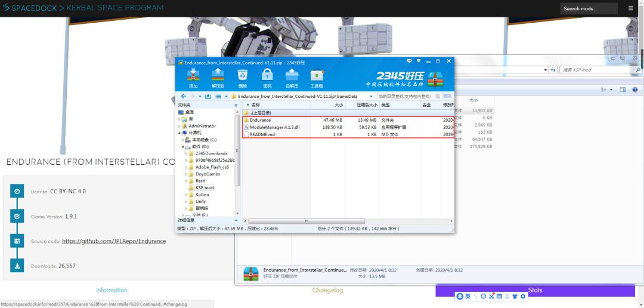Select the KuGou folder
This screenshot has height=308, width=644.
point(199,195)
